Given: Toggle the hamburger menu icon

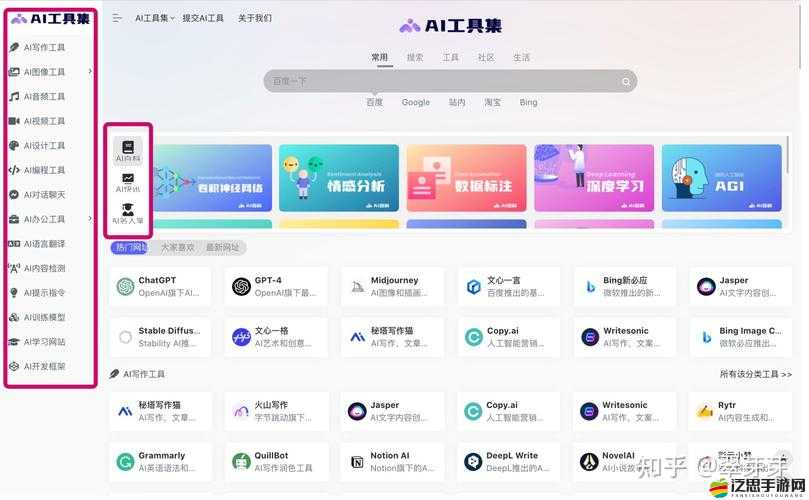Looking at the screenshot, I should click(117, 18).
